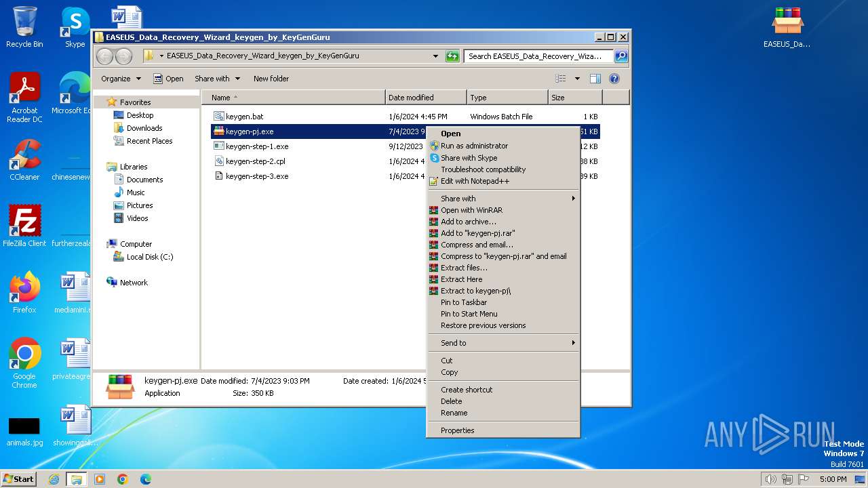The height and width of the screenshot is (488, 868).
Task: Select the Skype desktop shortcut
Action: click(x=75, y=27)
